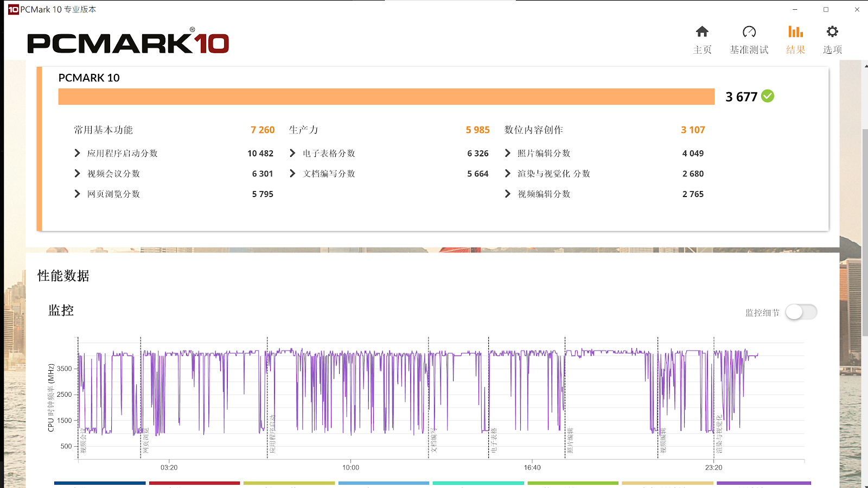The image size is (868, 488).
Task: Select the 结果 results chart icon
Action: tap(795, 31)
